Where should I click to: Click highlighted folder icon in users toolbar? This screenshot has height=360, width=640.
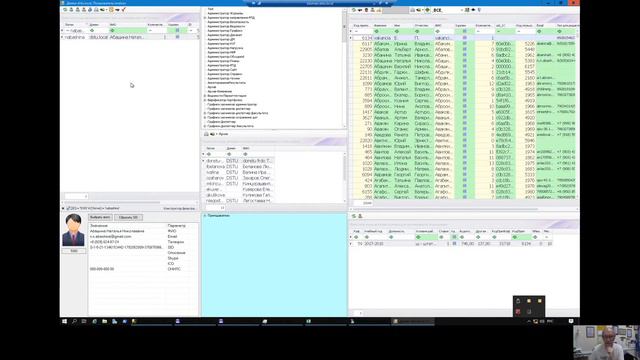(x=111, y=10)
